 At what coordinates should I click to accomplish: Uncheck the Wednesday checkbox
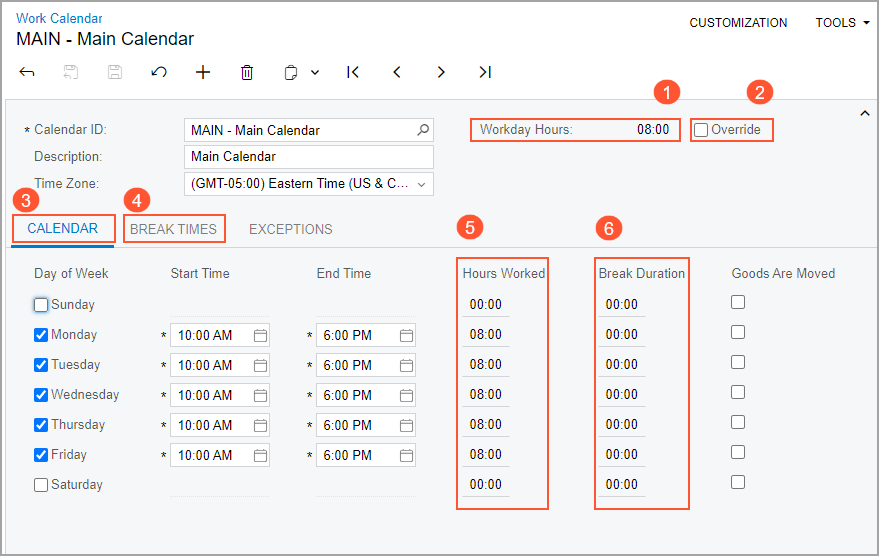(41, 395)
